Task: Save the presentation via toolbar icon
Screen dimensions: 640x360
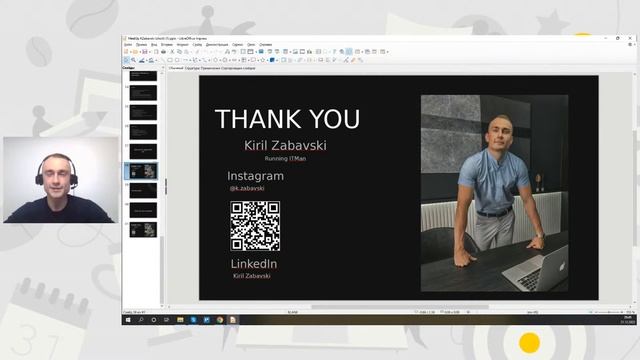Action: tap(144, 52)
